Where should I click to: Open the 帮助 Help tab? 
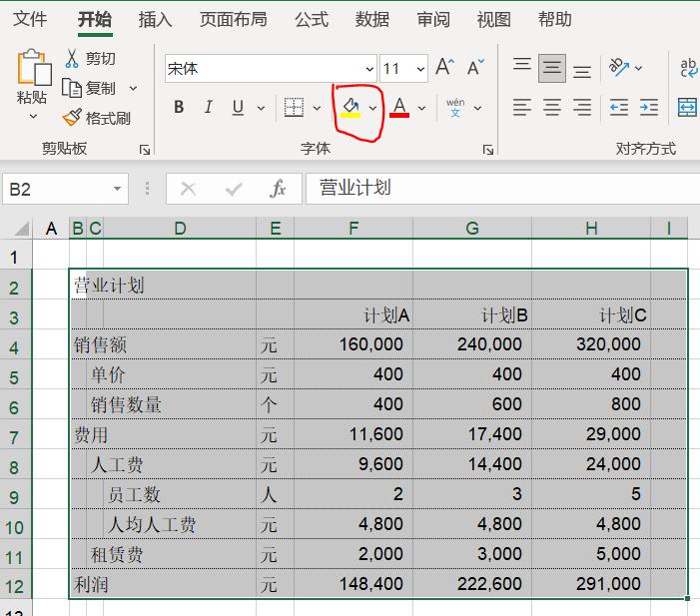coord(554,19)
